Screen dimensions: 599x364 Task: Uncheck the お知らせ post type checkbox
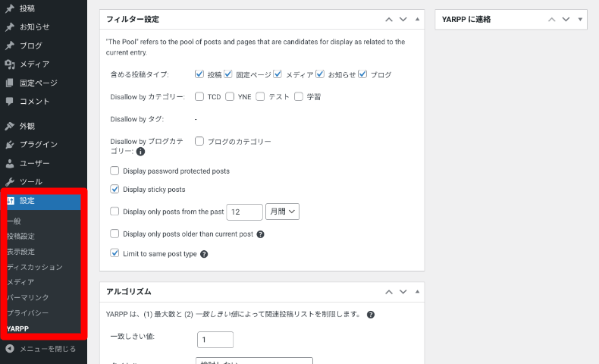click(x=320, y=74)
